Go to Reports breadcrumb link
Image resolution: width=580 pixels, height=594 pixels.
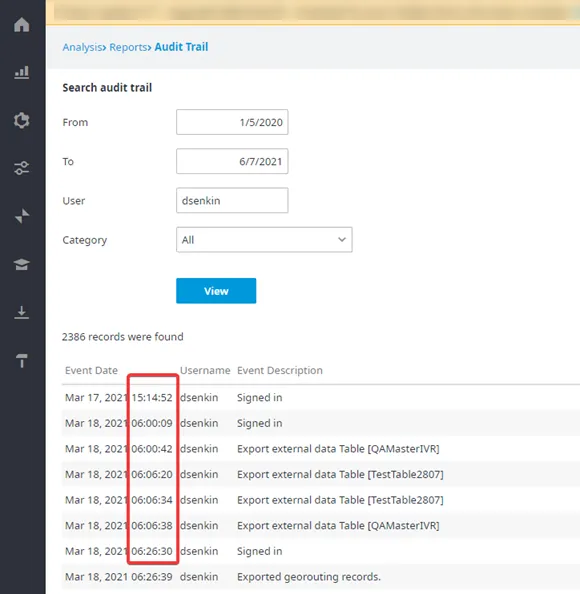pos(128,47)
